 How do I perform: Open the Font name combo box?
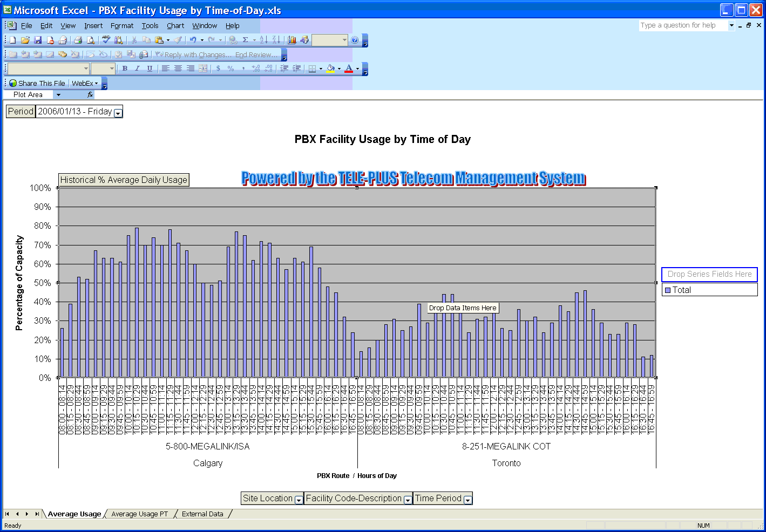[x=48, y=69]
